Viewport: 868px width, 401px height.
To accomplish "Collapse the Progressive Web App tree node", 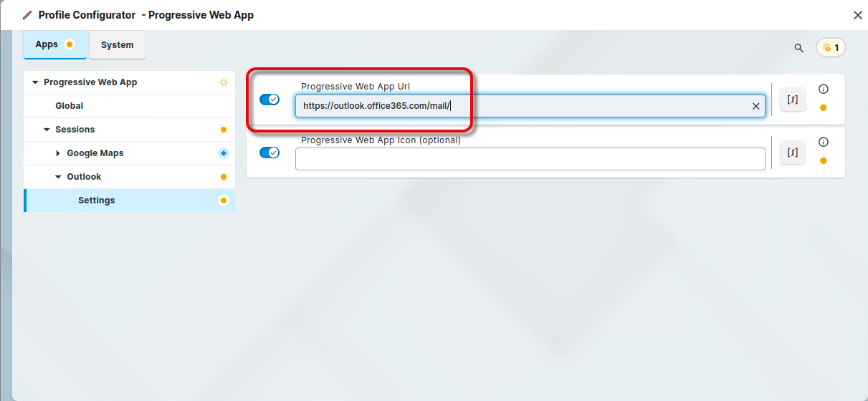I will coord(35,82).
